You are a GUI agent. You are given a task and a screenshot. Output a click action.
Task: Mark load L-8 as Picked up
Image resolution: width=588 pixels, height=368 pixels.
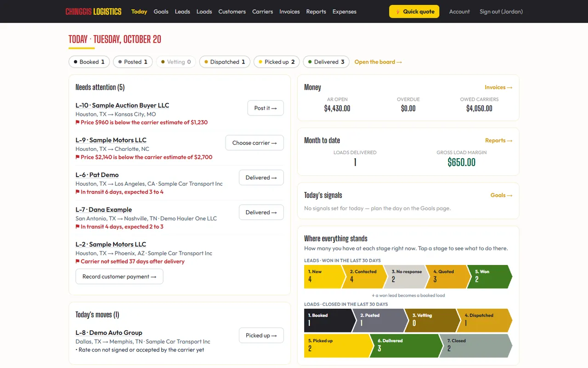click(261, 335)
